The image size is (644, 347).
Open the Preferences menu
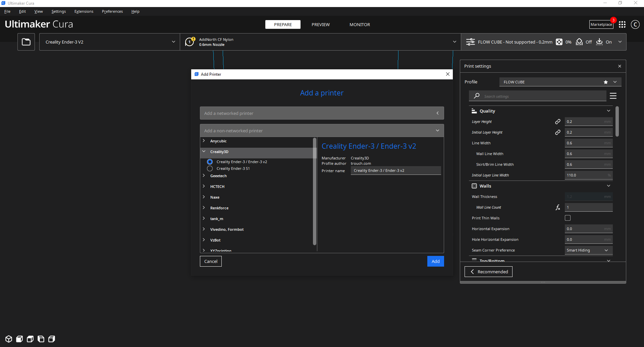112,11
